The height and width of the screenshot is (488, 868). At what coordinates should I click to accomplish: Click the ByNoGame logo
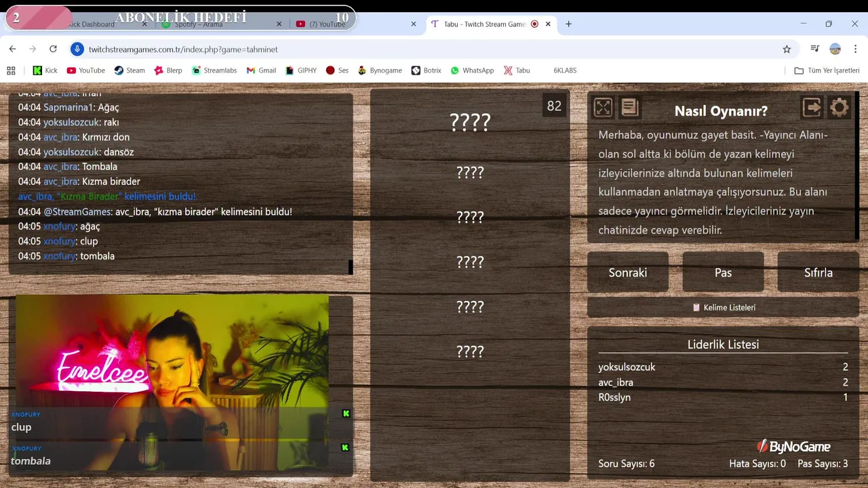coord(793,446)
